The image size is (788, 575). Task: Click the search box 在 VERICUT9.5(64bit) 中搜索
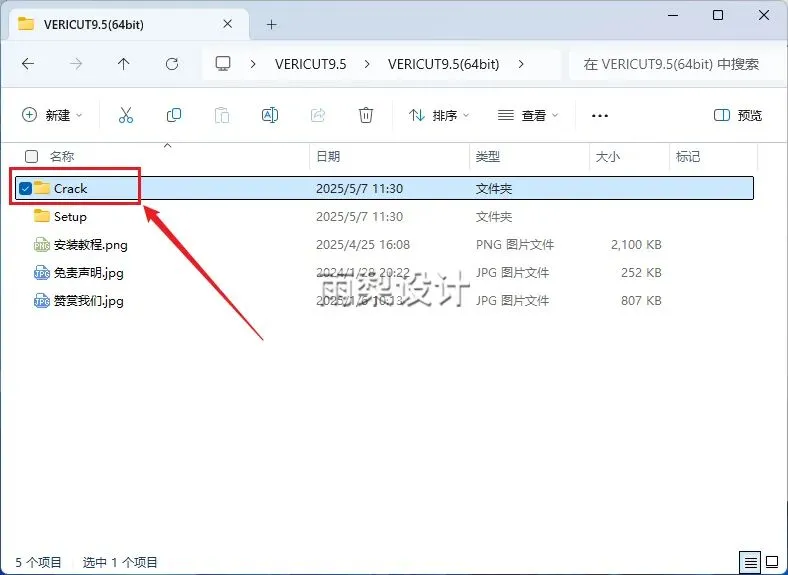click(676, 64)
